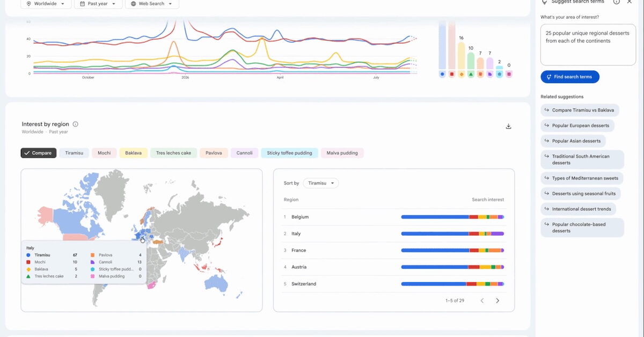Click Belgium's search interest color bar
The image size is (644, 337).
pos(452,217)
